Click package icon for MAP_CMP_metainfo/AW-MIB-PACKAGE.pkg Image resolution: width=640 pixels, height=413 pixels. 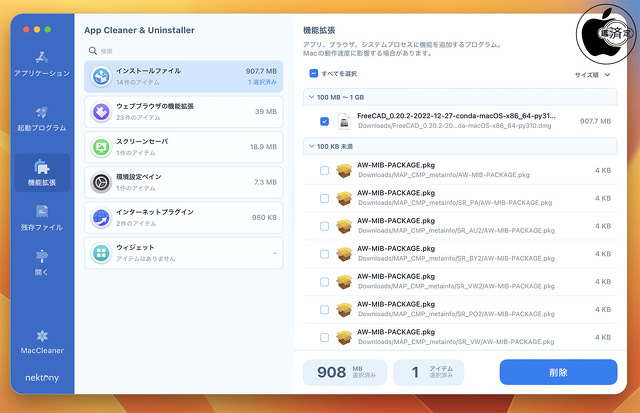pyautogui.click(x=344, y=171)
